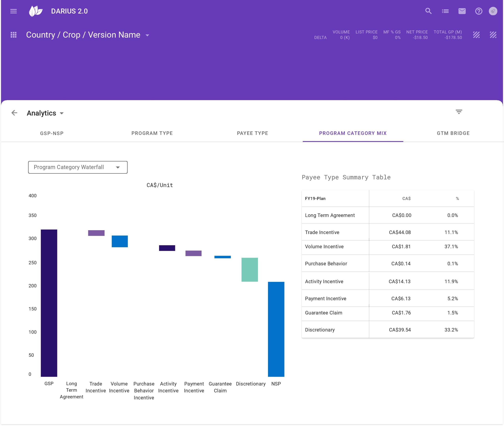
Task: Go back using the left arrow
Action: (14, 113)
